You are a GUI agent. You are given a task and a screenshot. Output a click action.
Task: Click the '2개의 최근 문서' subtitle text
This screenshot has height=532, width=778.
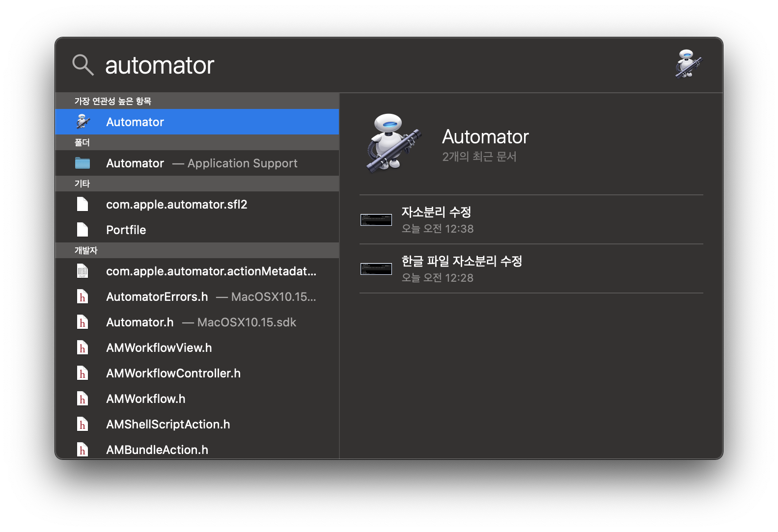click(x=479, y=157)
